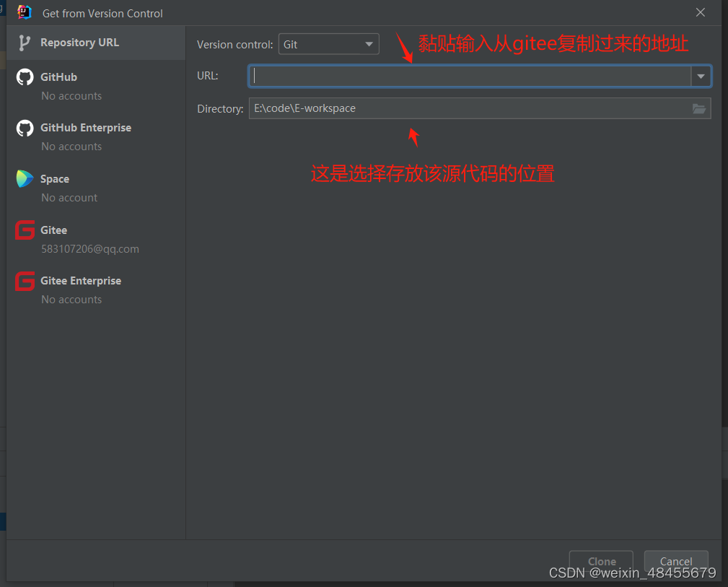Image resolution: width=728 pixels, height=587 pixels.
Task: Select the Gitee Enterprise icon
Action: 25,281
